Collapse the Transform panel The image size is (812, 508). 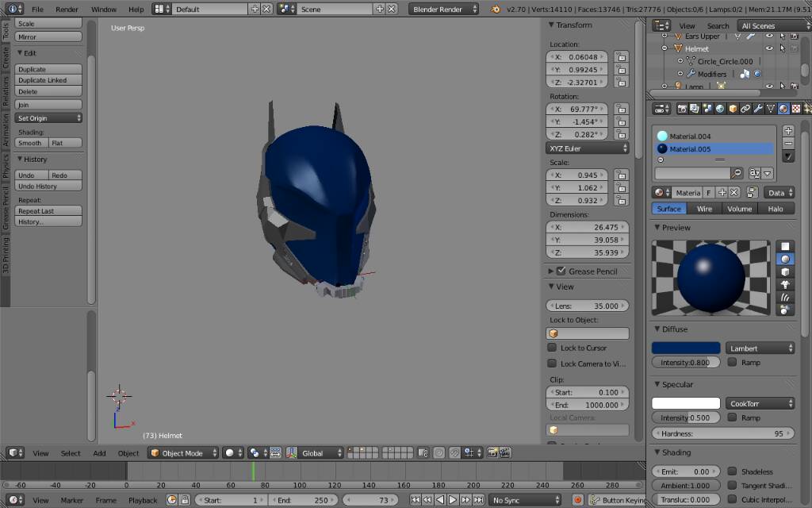tap(551, 25)
